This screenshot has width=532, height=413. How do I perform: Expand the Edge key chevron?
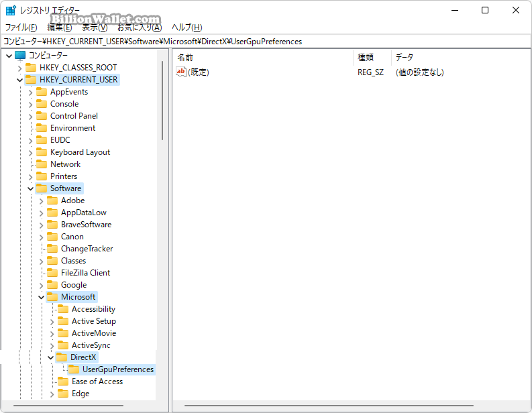52,394
